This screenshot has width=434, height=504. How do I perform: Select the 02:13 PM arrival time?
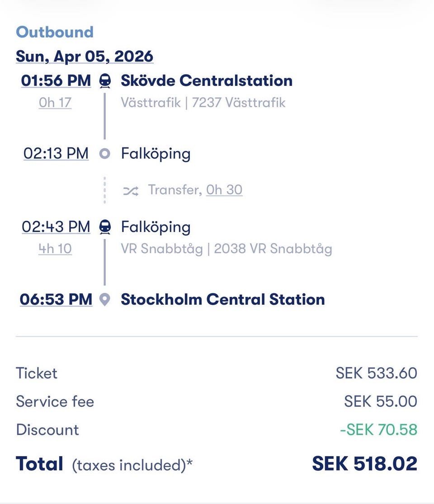click(x=56, y=154)
